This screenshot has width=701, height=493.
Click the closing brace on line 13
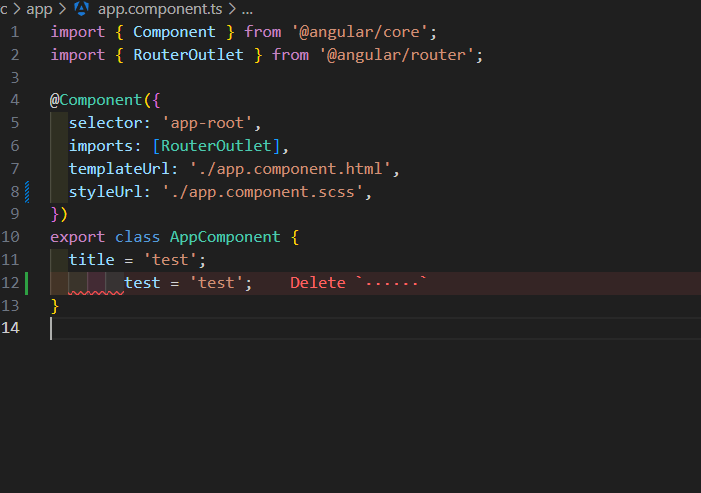55,306
